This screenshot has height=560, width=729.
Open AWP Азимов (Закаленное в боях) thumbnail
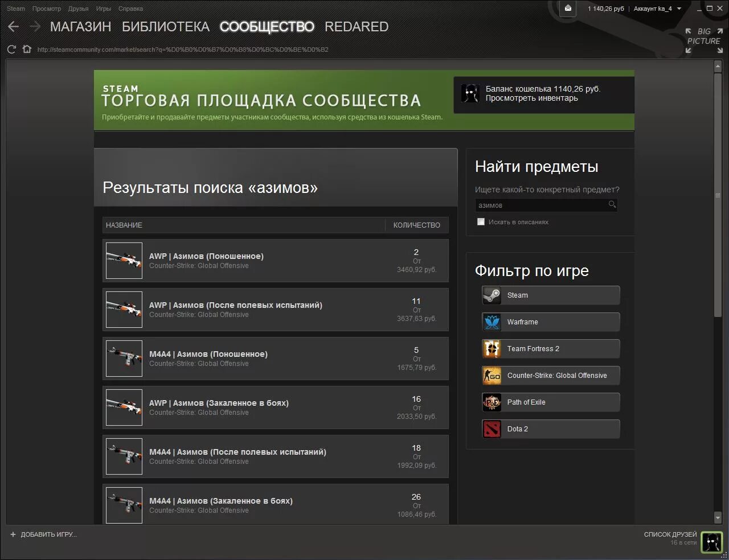124,407
